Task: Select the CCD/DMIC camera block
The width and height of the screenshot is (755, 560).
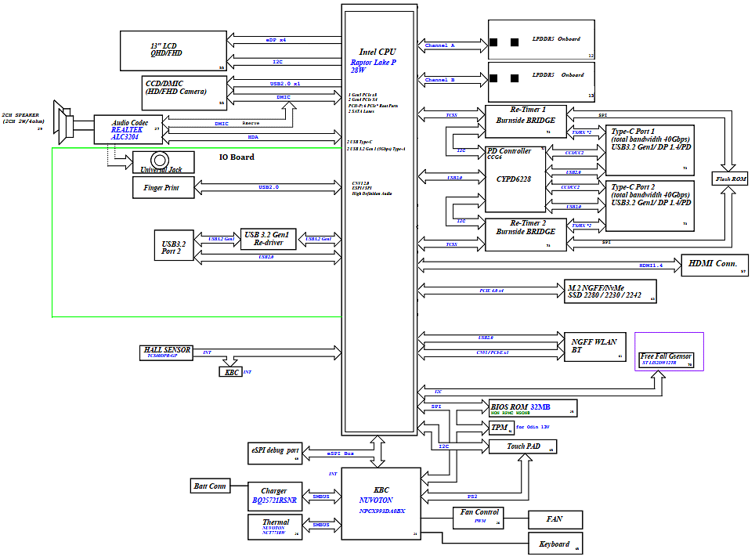Action: point(184,93)
